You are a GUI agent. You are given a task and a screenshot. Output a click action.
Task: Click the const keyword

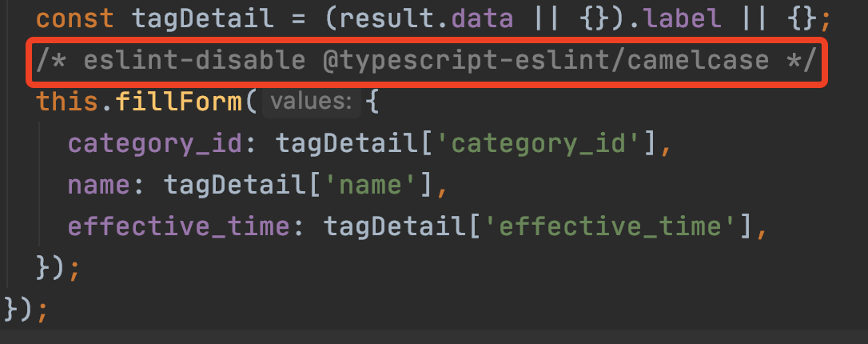[x=76, y=18]
